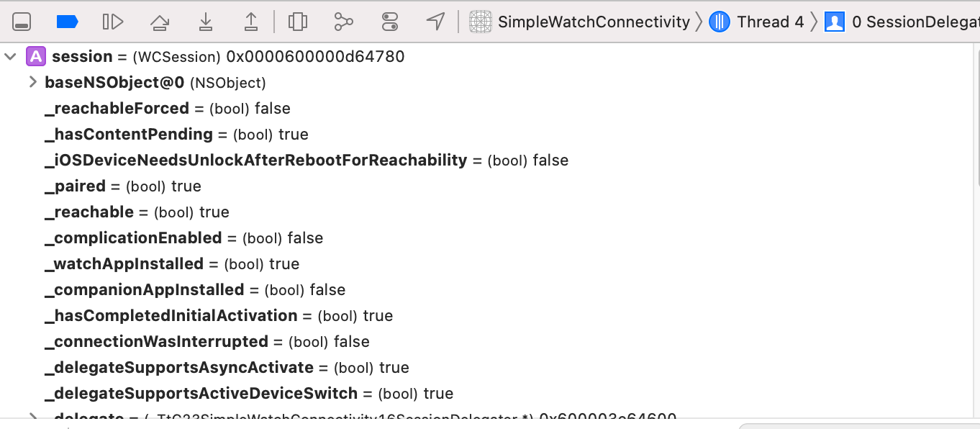
Task: Click the Step Out button
Action: (251, 22)
